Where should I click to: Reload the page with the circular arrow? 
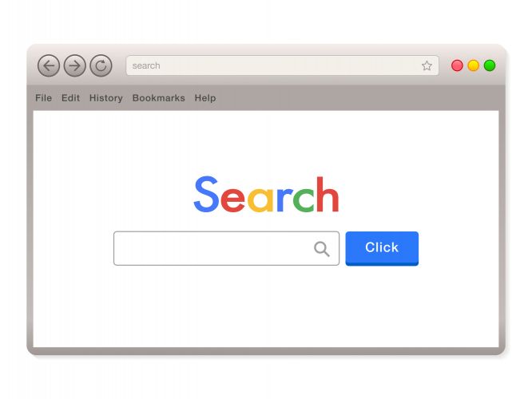(101, 65)
